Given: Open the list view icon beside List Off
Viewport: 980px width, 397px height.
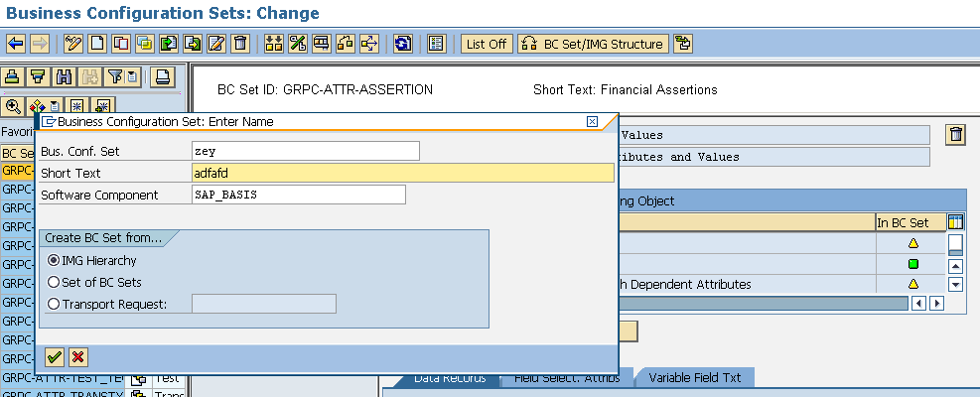Looking at the screenshot, I should (x=436, y=44).
